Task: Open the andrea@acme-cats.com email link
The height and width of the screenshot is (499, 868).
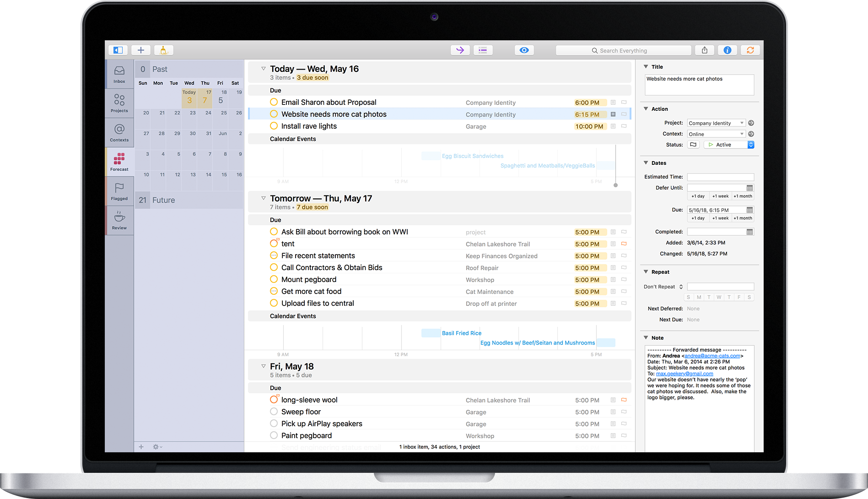Action: pyautogui.click(x=712, y=356)
